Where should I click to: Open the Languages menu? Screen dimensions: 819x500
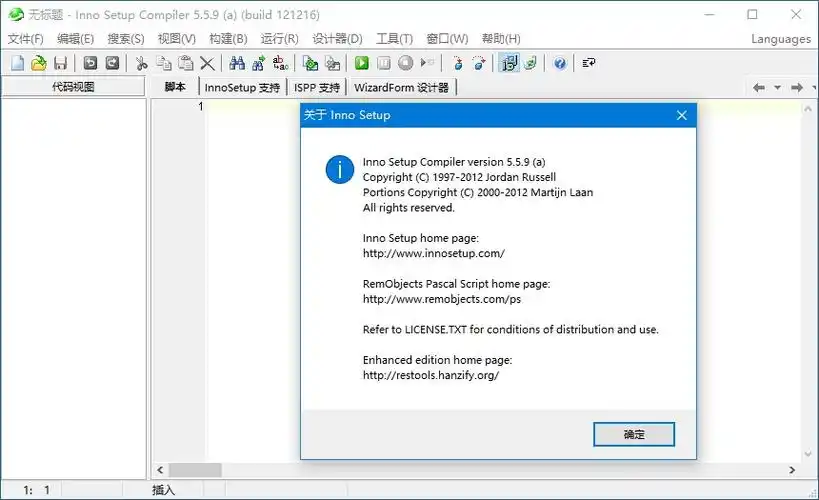781,39
